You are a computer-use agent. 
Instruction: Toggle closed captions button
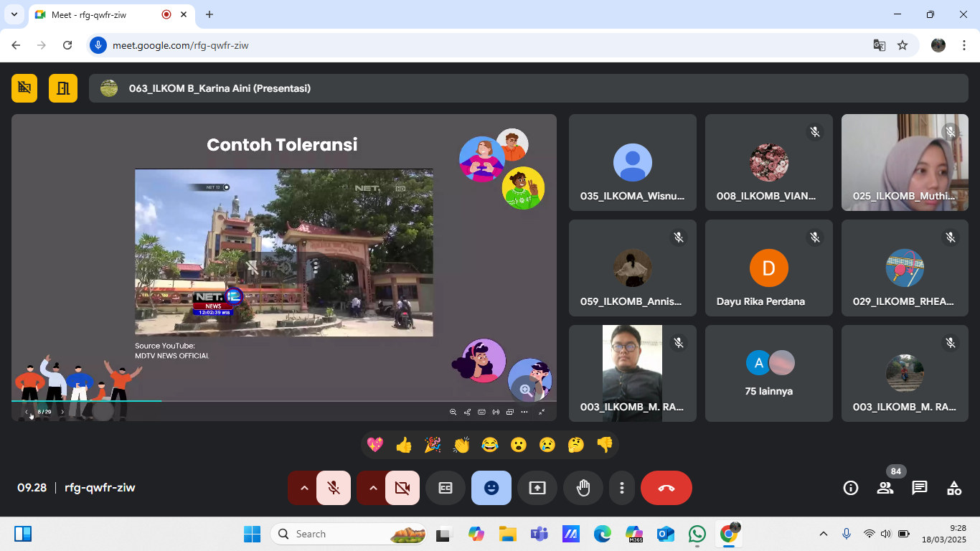coord(446,488)
